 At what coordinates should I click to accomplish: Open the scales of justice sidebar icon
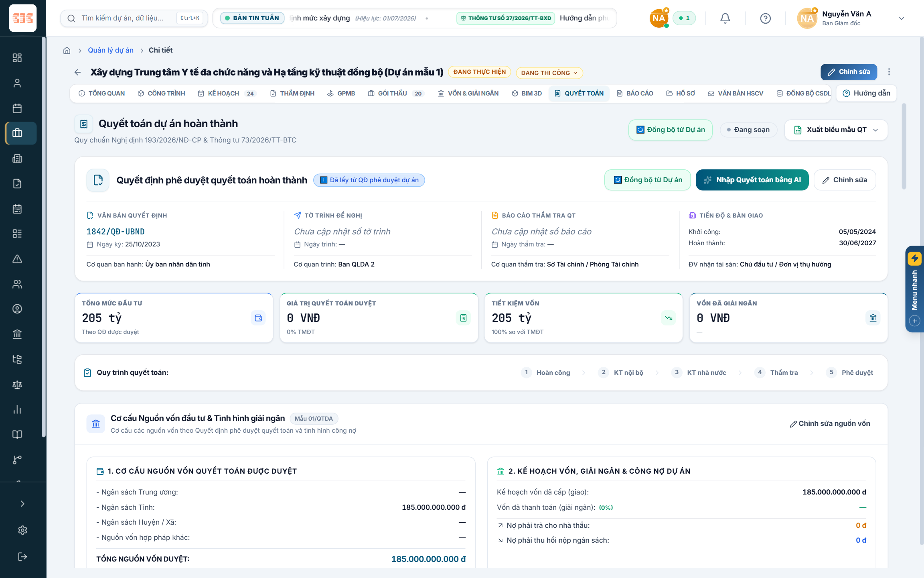(17, 385)
